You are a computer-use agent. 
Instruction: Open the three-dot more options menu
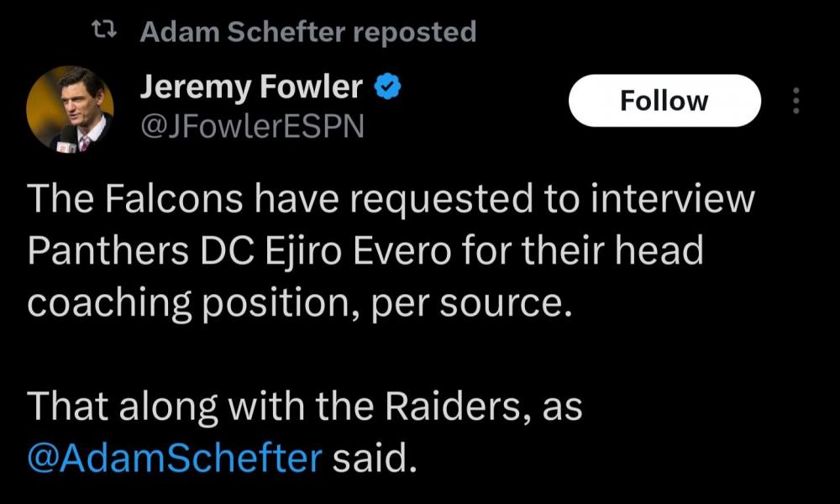point(796,101)
